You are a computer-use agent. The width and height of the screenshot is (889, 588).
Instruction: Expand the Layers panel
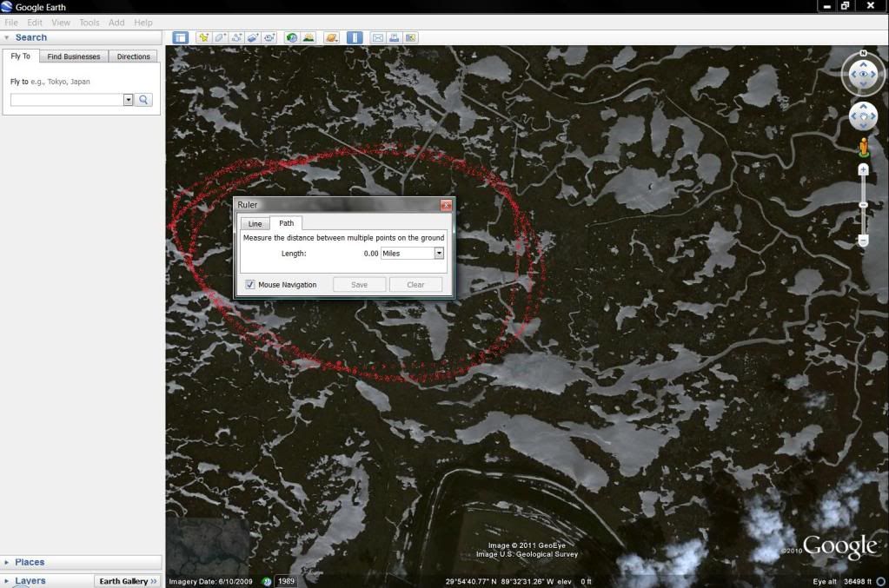tap(6, 581)
